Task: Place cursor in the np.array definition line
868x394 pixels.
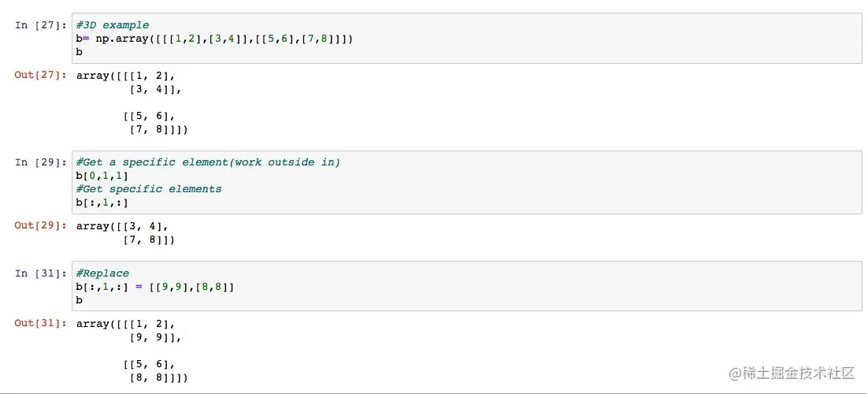Action: (214, 39)
